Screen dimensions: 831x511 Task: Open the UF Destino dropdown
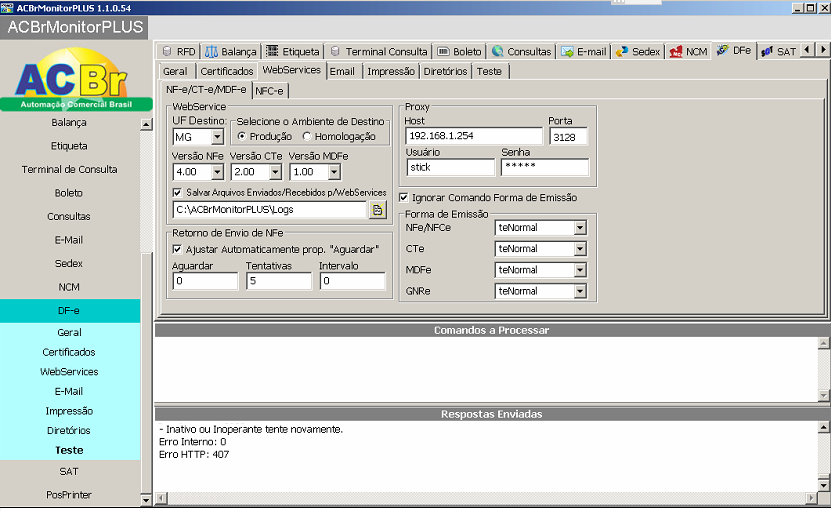point(217,137)
